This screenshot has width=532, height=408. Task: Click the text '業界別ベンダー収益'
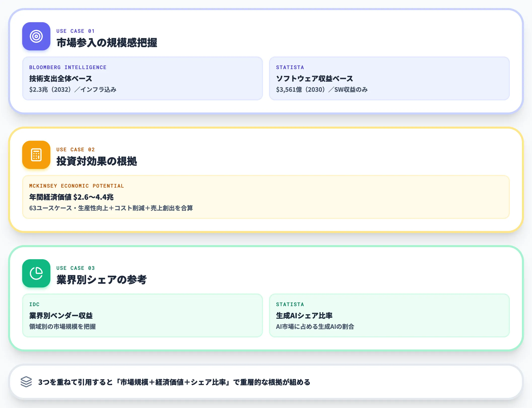click(61, 315)
